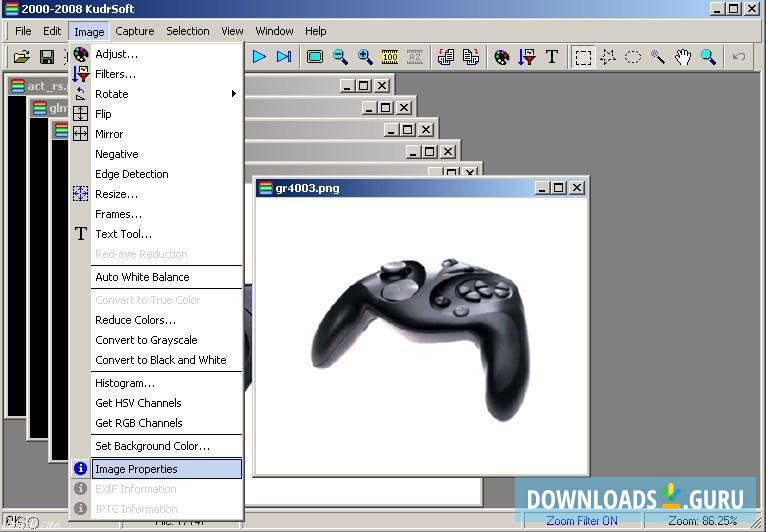This screenshot has height=532, width=766.
Task: Choose Get RGB Channels entry
Action: (156, 423)
